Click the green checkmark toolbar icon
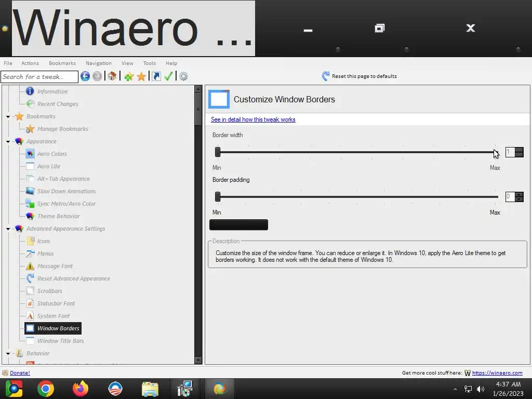Screen dimensions: 532x399 point(168,76)
